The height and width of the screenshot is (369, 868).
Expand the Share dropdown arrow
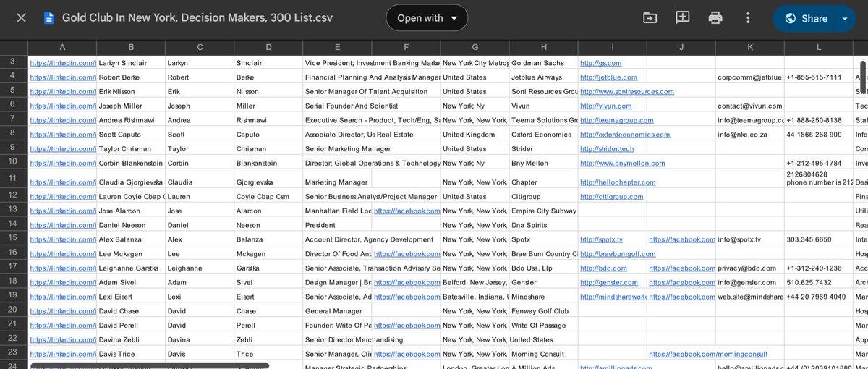pos(845,18)
